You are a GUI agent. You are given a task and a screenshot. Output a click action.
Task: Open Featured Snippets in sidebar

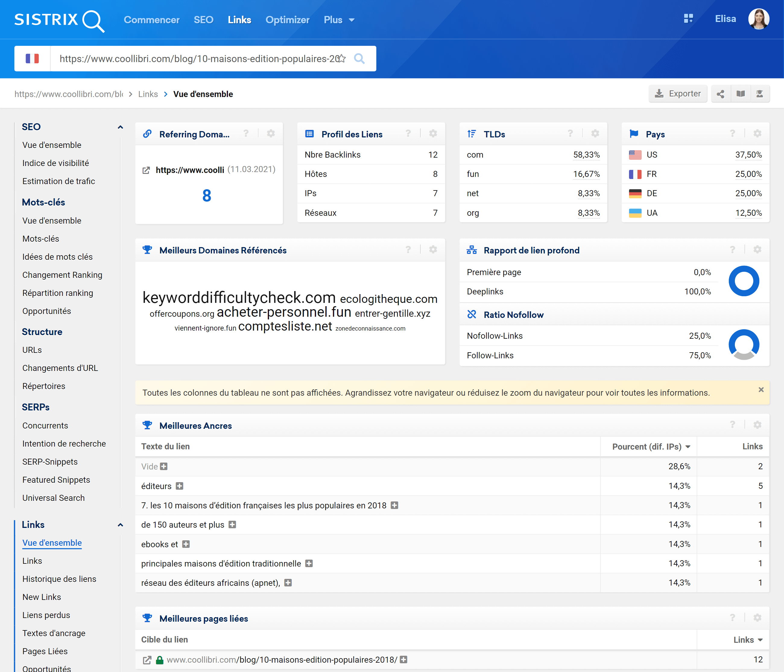pyautogui.click(x=56, y=480)
